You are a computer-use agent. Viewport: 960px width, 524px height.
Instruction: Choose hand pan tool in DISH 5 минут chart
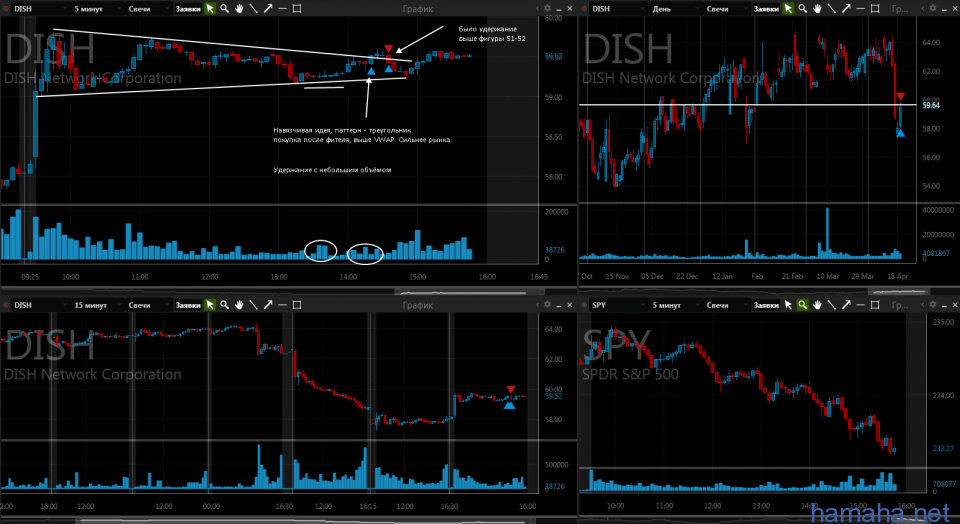tap(239, 9)
